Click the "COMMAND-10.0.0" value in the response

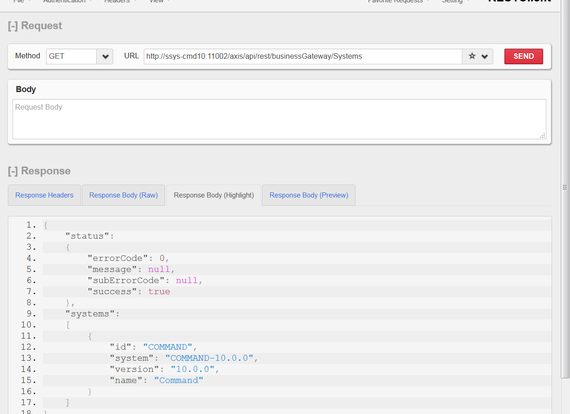209,358
